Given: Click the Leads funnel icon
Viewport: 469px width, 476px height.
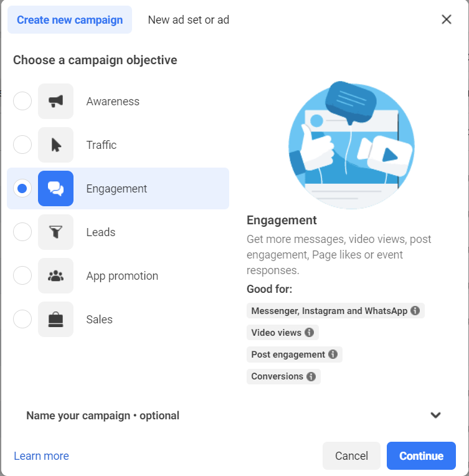Looking at the screenshot, I should coord(55,232).
